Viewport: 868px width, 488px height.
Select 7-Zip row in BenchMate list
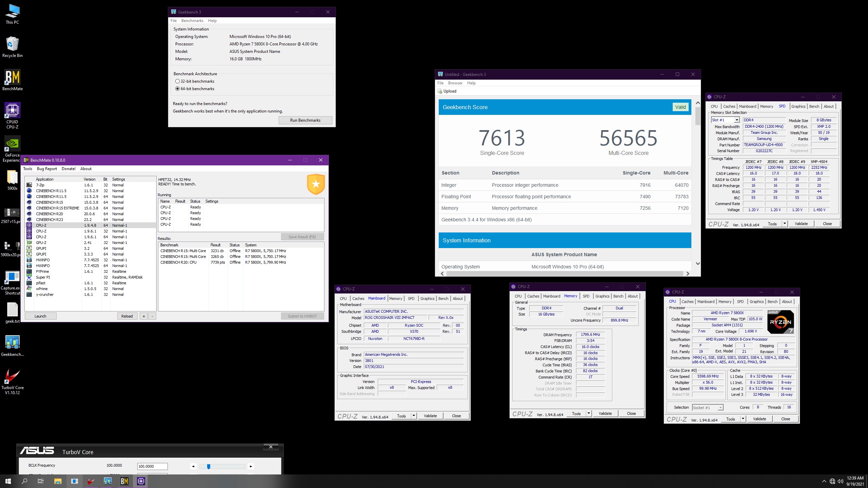point(90,185)
